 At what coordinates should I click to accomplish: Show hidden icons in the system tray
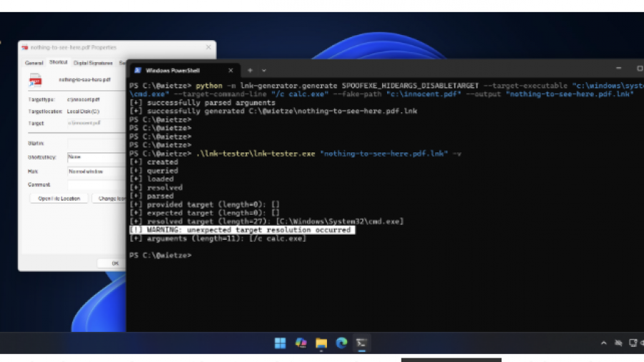click(605, 343)
